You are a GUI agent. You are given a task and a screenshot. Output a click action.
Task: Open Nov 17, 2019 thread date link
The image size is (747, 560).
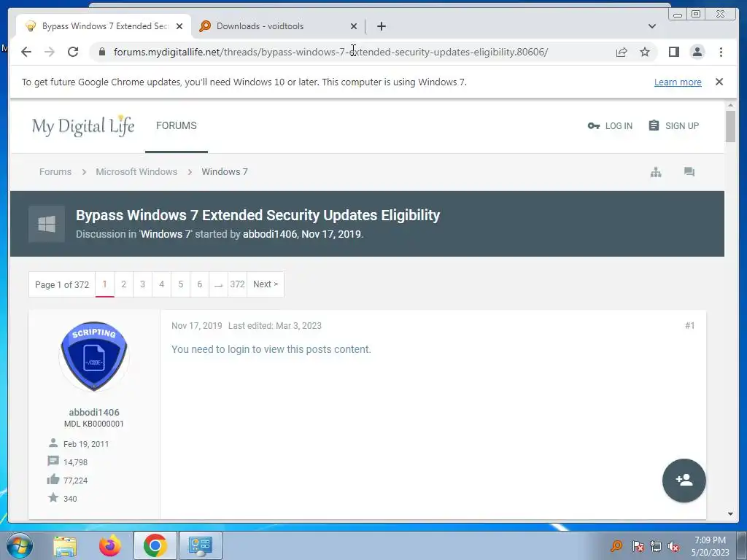pos(331,234)
